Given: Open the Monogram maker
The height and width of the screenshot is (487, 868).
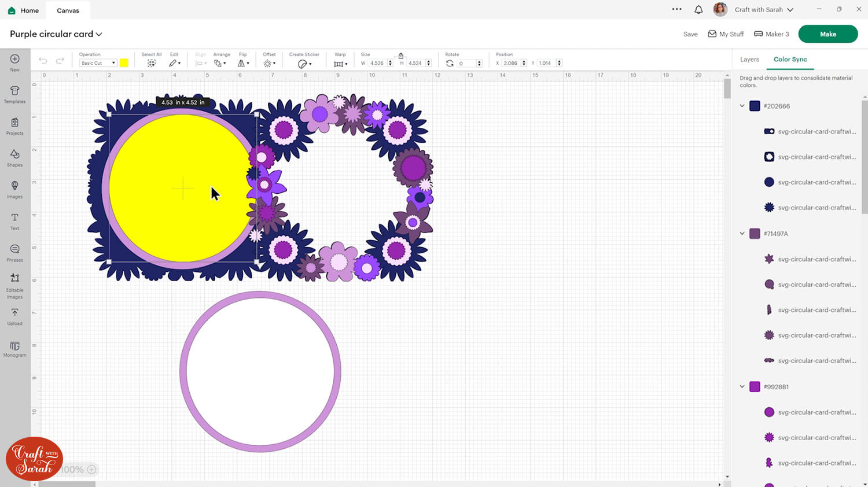Looking at the screenshot, I should pyautogui.click(x=14, y=347).
